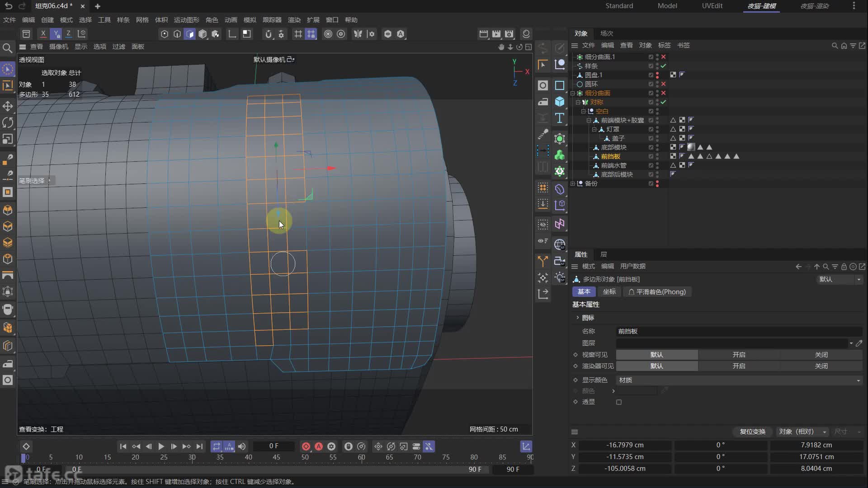Viewport: 868px width, 488px height.
Task: Click the render to picture viewer clapper icon
Action: 496,34
